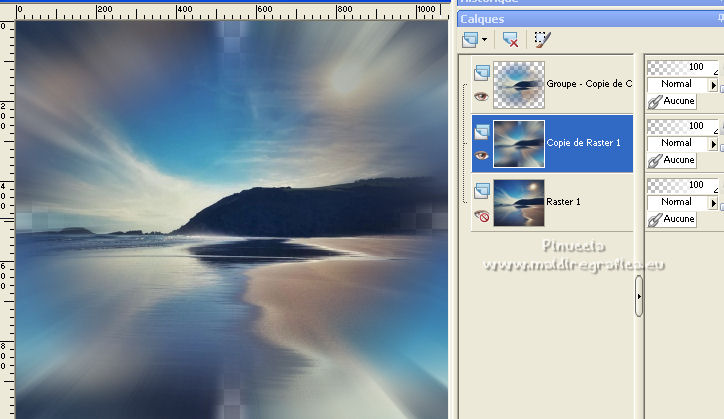Show the hidden Raster 1 layer
Screen dimensions: 724x419
(482, 216)
